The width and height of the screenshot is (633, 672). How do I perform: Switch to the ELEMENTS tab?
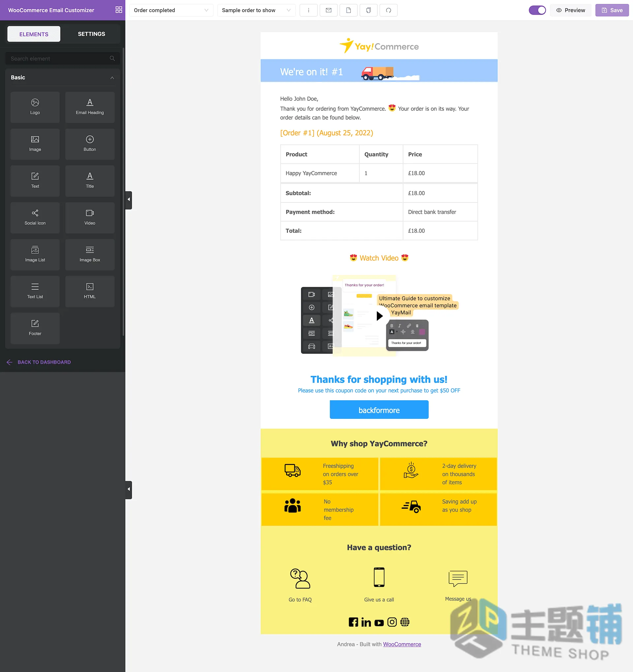point(34,34)
